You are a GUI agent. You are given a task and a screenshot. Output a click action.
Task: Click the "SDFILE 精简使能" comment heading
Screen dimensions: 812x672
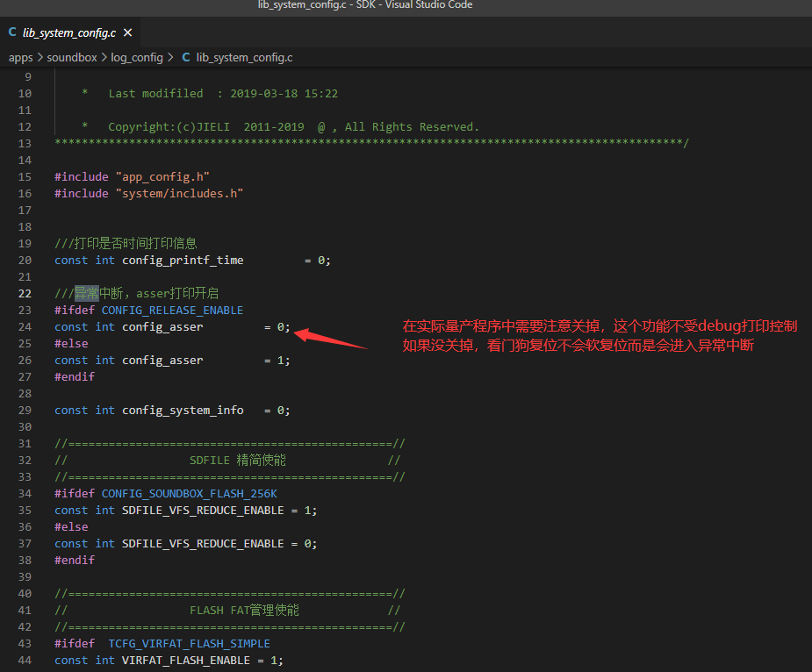[x=238, y=461]
